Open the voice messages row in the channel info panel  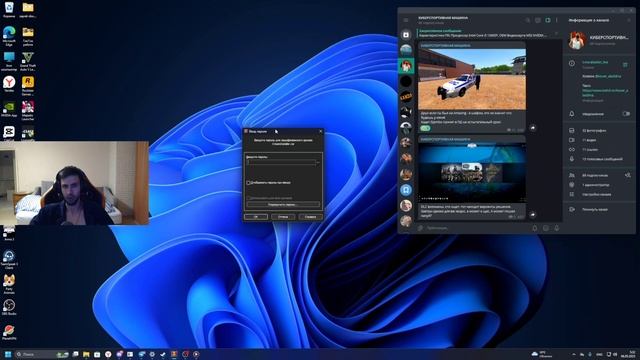(600, 159)
